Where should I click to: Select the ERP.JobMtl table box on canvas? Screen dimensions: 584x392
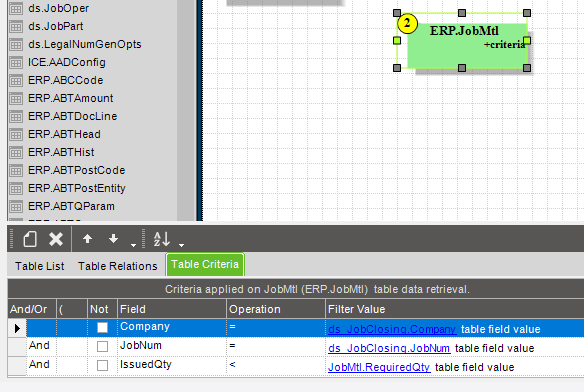pyautogui.click(x=467, y=46)
